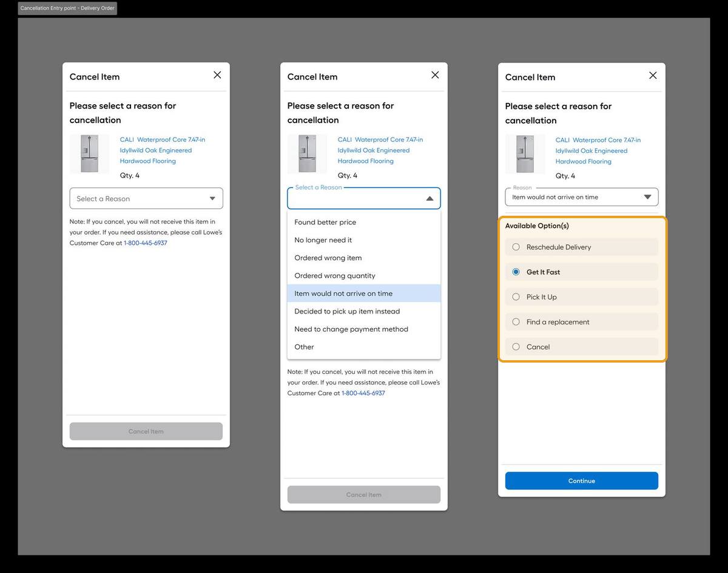Image resolution: width=728 pixels, height=573 pixels.
Task: Click refrigerator product thumbnail in first dialog
Action: pos(89,154)
